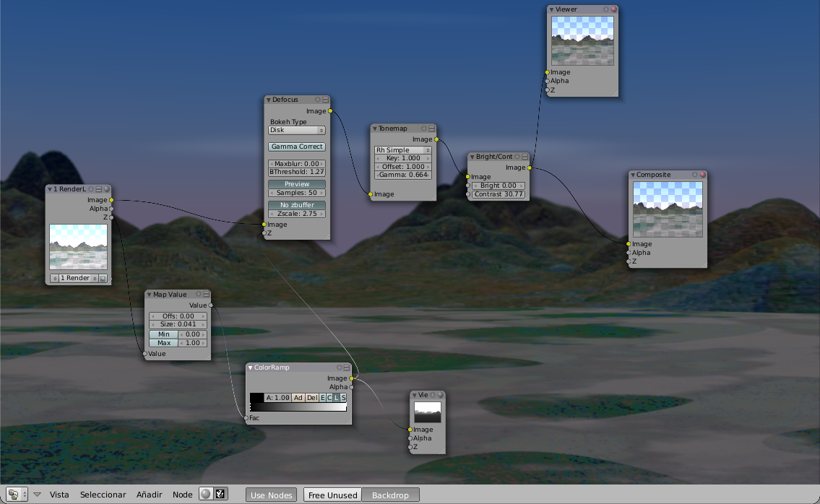The image size is (820, 504).
Task: Click the ColorRamp node options icon
Action: coord(346,368)
